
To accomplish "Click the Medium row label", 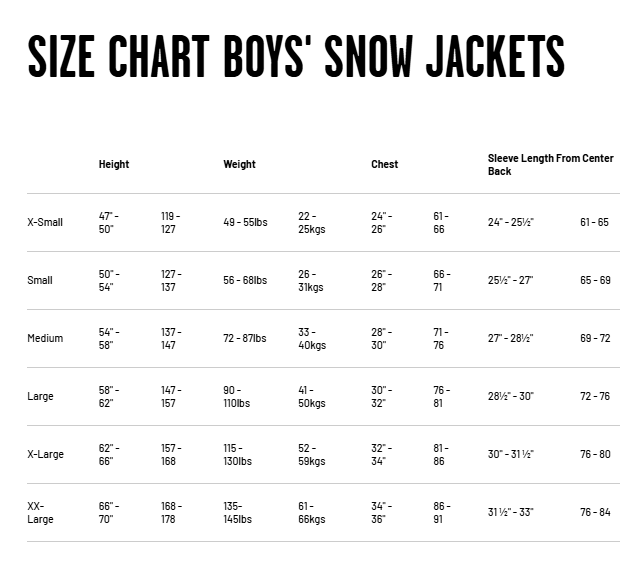I will 45,338.
